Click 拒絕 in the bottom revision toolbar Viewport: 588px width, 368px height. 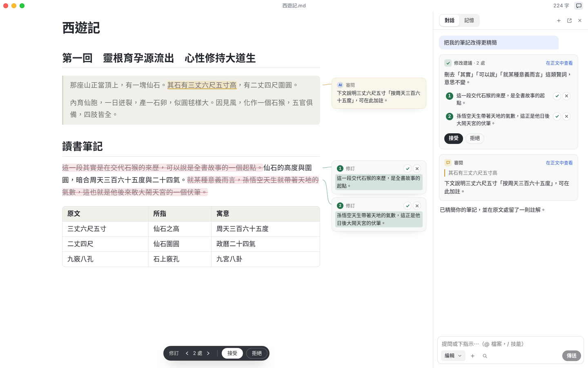click(257, 353)
